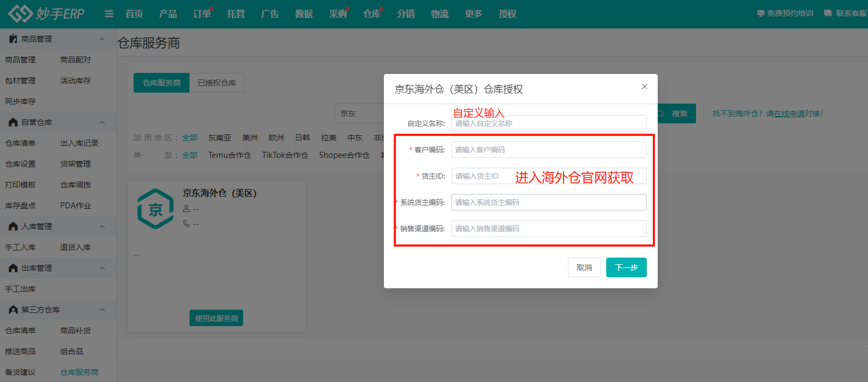Open the 分销 top menu
This screenshot has width=868, height=382.
click(406, 14)
